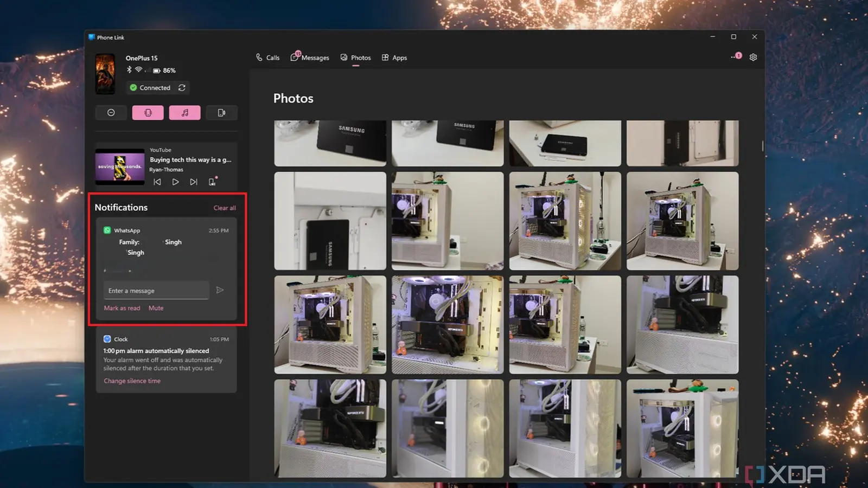Click the Wi-Fi status icon

[x=139, y=70]
